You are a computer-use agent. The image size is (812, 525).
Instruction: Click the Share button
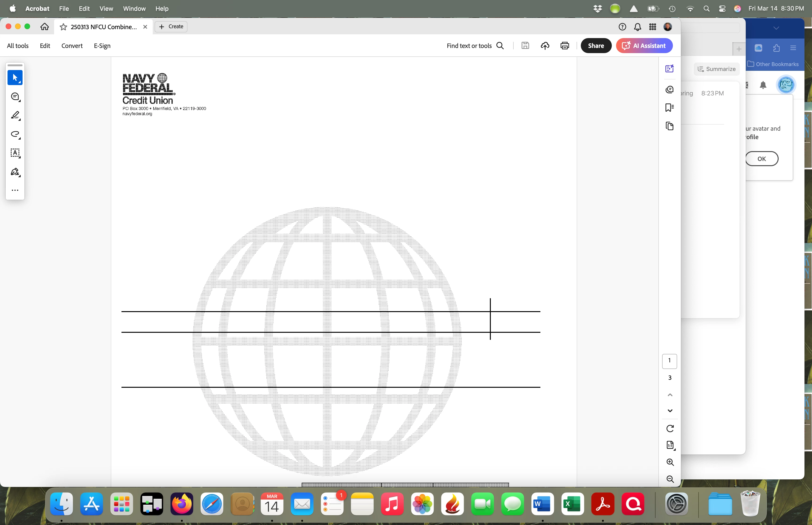596,46
